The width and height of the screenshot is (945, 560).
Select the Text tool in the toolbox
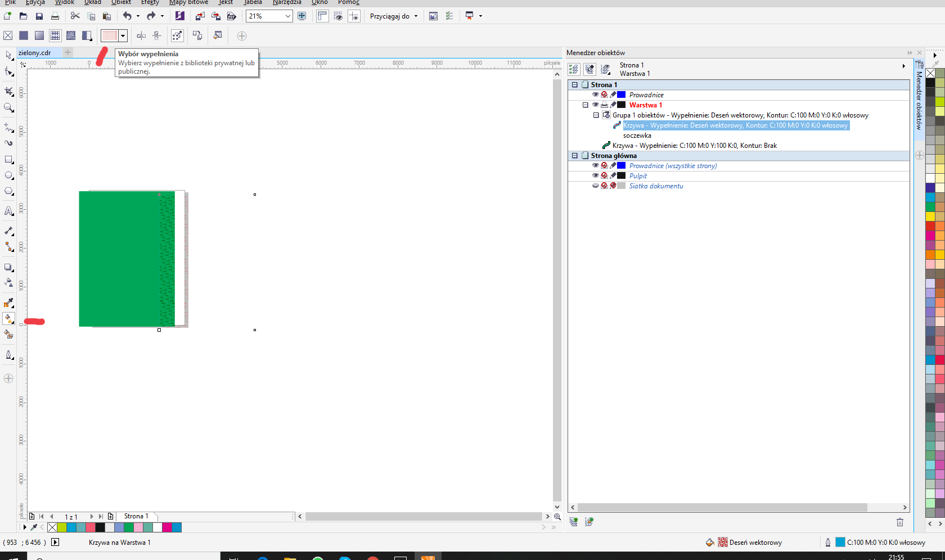8,211
